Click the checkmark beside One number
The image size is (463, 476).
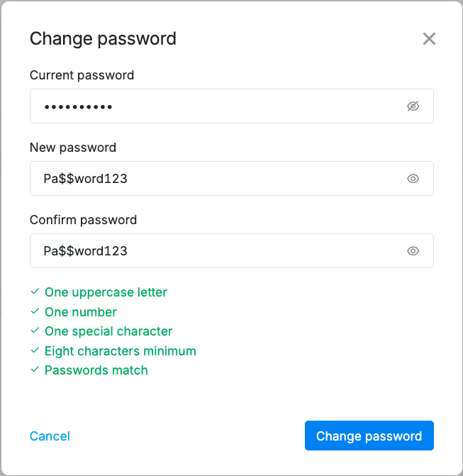coord(35,311)
